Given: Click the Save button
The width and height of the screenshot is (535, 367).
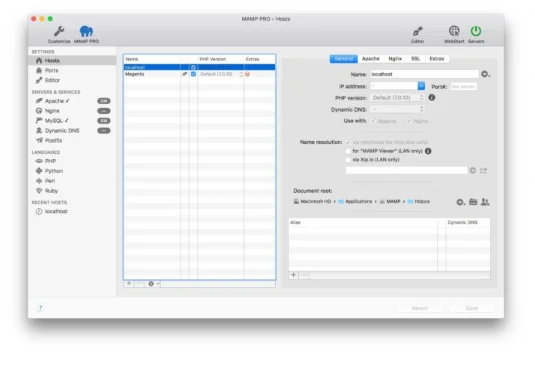Looking at the screenshot, I should click(x=472, y=308).
